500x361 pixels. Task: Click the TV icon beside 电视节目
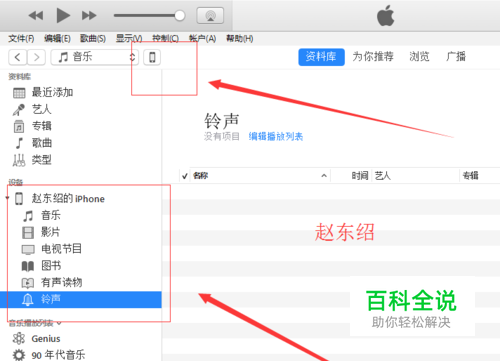[x=28, y=249]
